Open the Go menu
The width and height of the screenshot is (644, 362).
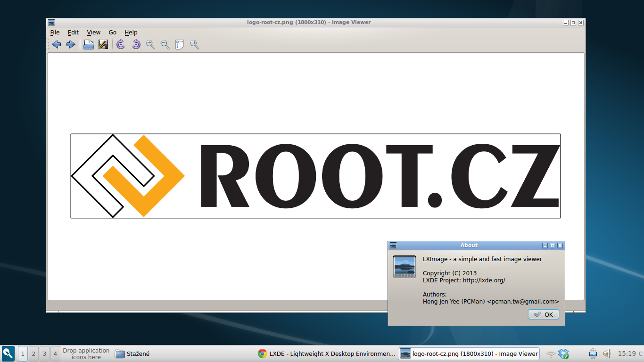112,32
